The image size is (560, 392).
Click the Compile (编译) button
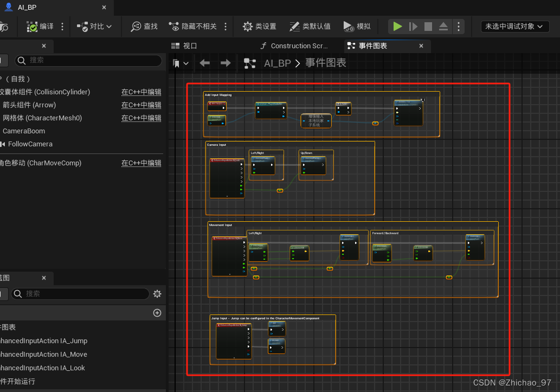[41, 27]
